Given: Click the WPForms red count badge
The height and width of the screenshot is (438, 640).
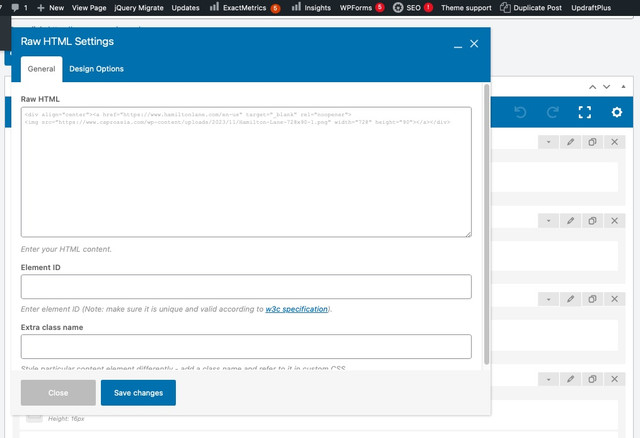Looking at the screenshot, I should (x=380, y=7).
